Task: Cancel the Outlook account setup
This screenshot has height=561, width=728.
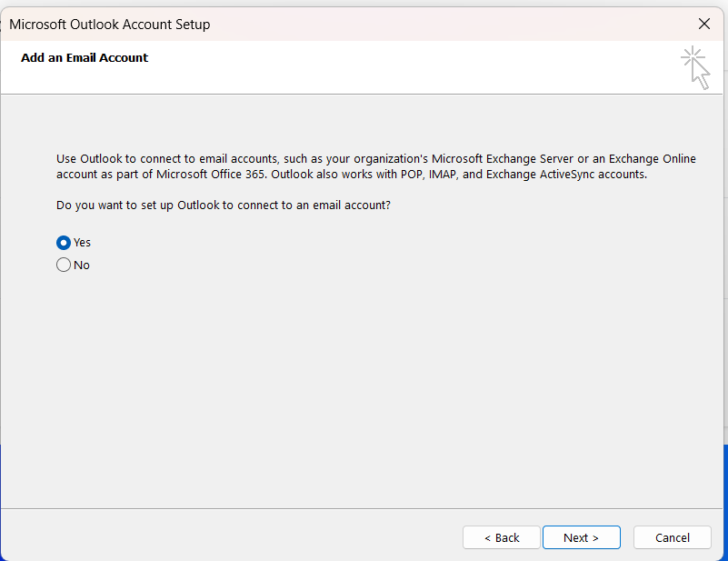Action: 673,537
